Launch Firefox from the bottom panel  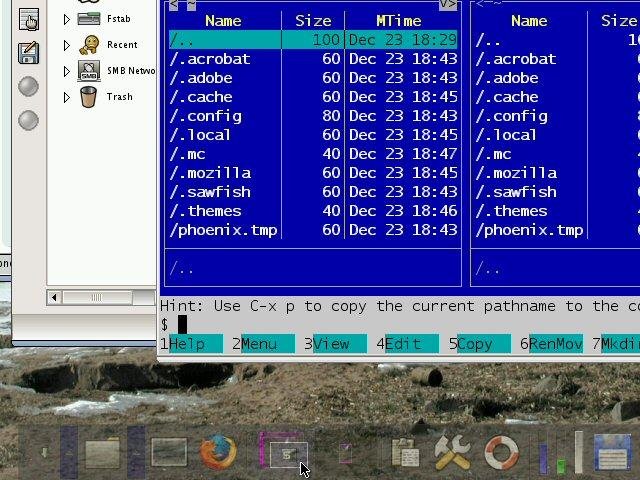pyautogui.click(x=218, y=452)
